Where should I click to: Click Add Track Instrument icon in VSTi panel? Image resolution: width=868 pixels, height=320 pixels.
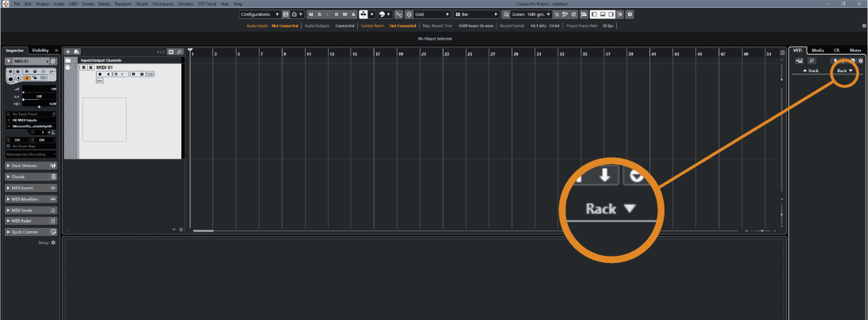pyautogui.click(x=799, y=60)
